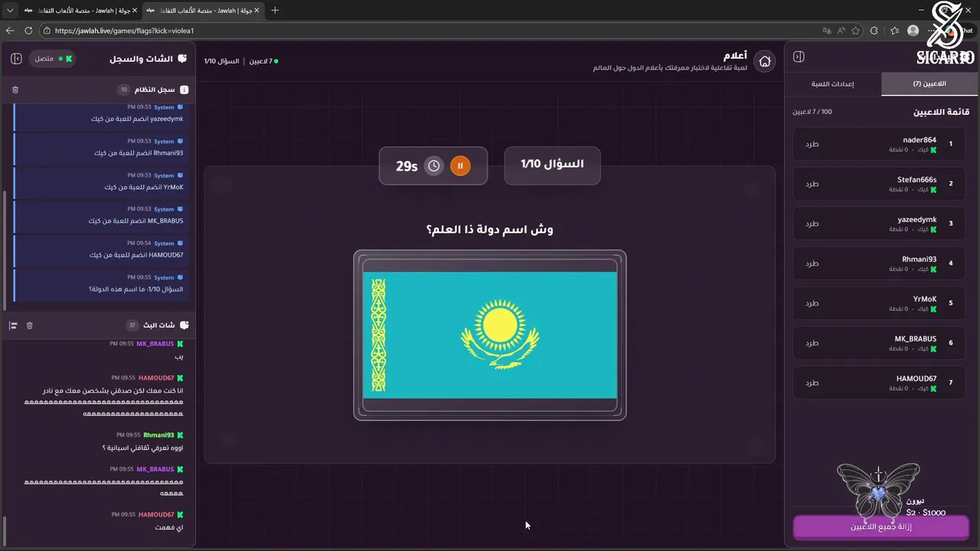
Task: Collapse the chat and log sidebar
Action: pos(16,58)
